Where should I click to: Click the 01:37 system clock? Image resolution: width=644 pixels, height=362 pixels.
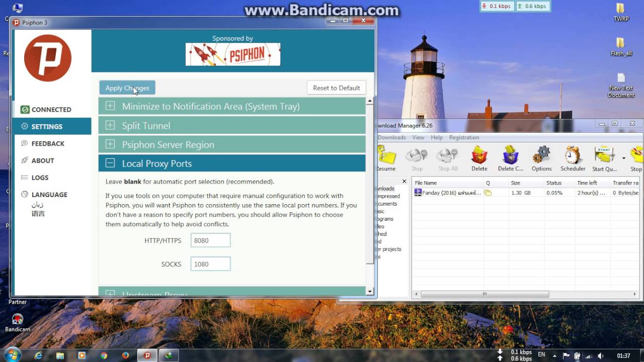point(623,355)
